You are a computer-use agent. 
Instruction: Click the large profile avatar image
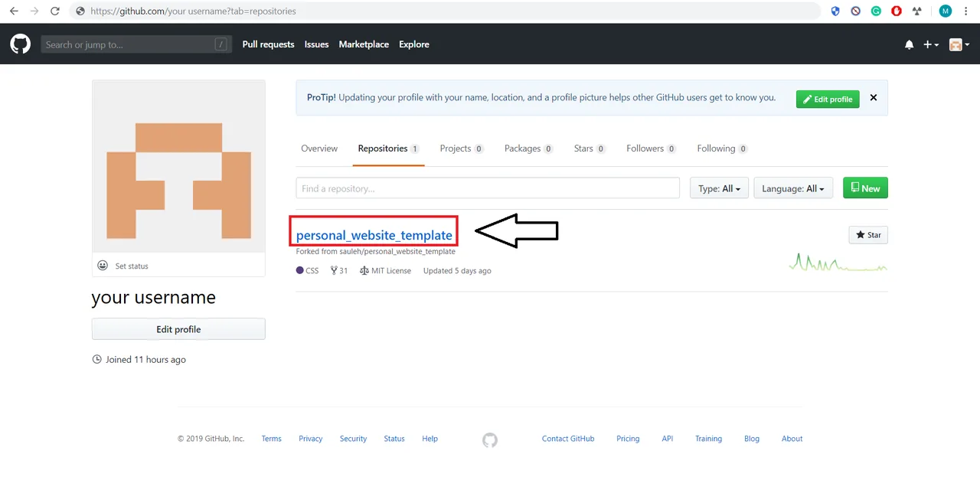[x=178, y=166]
